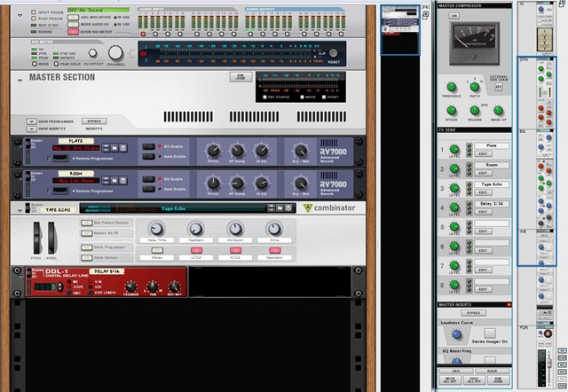Toggle the Tape Echo Resonator button

tap(274, 250)
